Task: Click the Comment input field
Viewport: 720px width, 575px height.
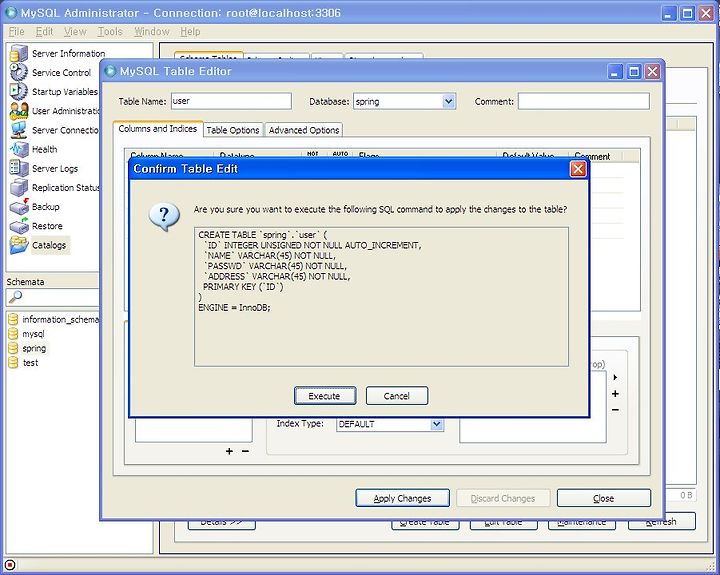Action: click(x=584, y=101)
